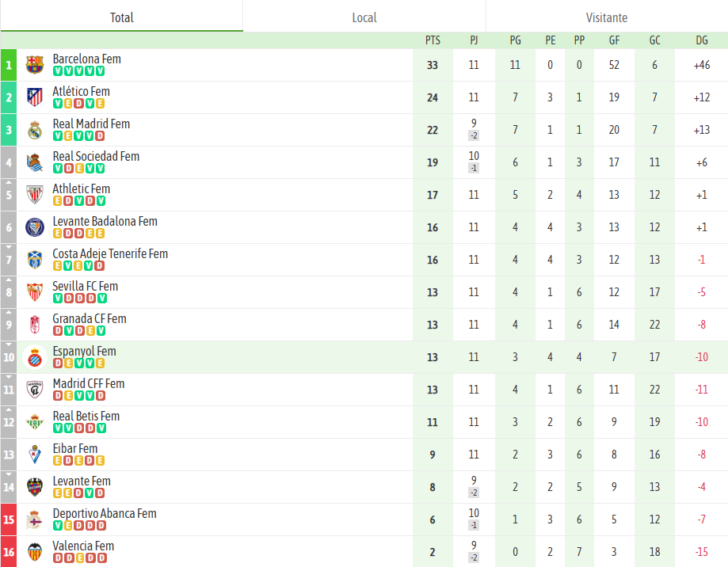This screenshot has width=728, height=567.
Task: Open the Deportivo Abanca Fem link
Action: tap(104, 513)
